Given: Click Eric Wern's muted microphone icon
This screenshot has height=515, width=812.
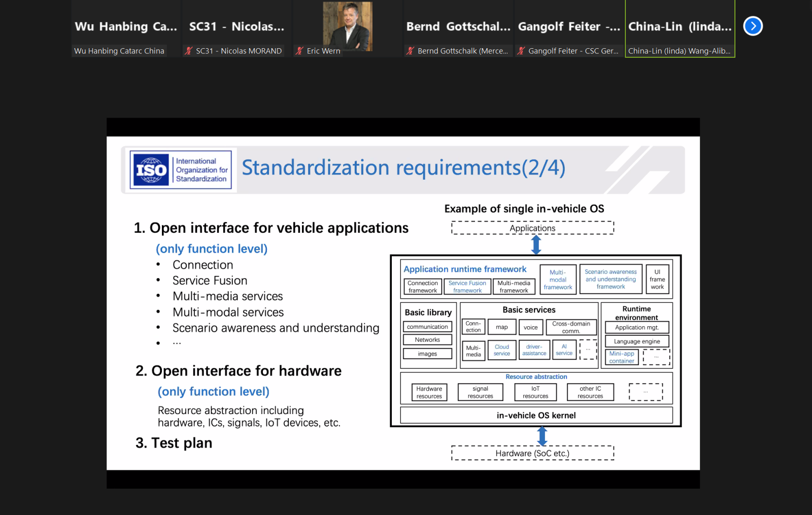Looking at the screenshot, I should click(299, 51).
